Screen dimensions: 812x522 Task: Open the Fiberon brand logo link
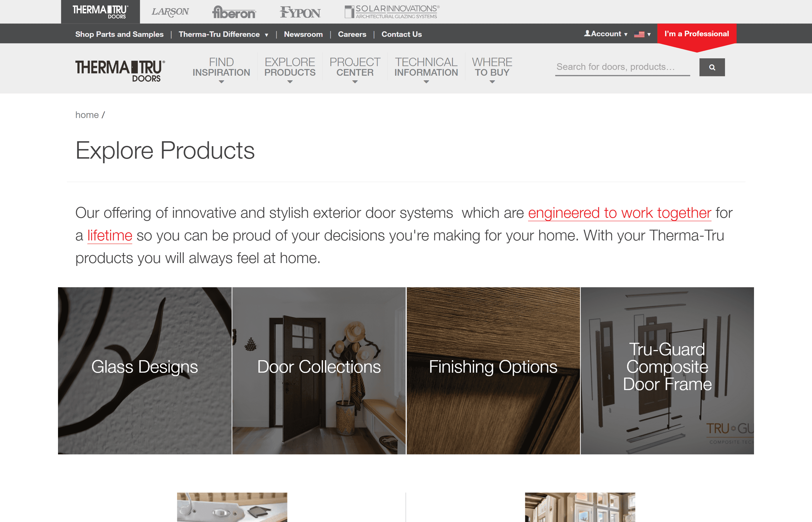click(x=234, y=12)
